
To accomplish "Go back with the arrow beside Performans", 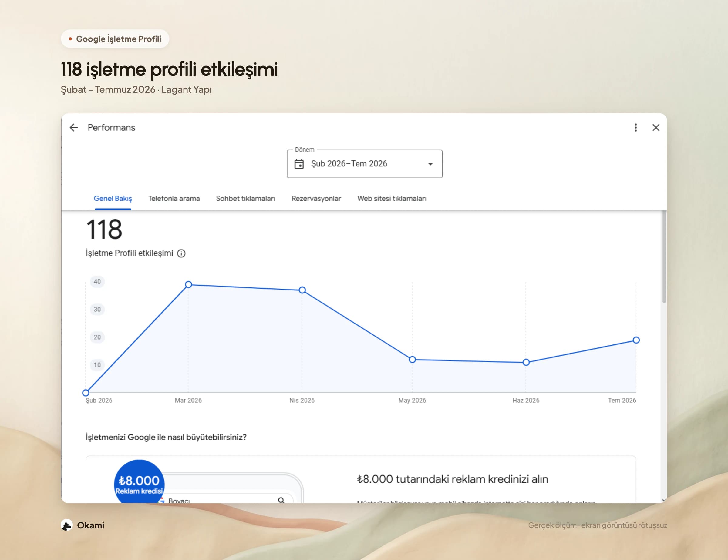I will [74, 128].
